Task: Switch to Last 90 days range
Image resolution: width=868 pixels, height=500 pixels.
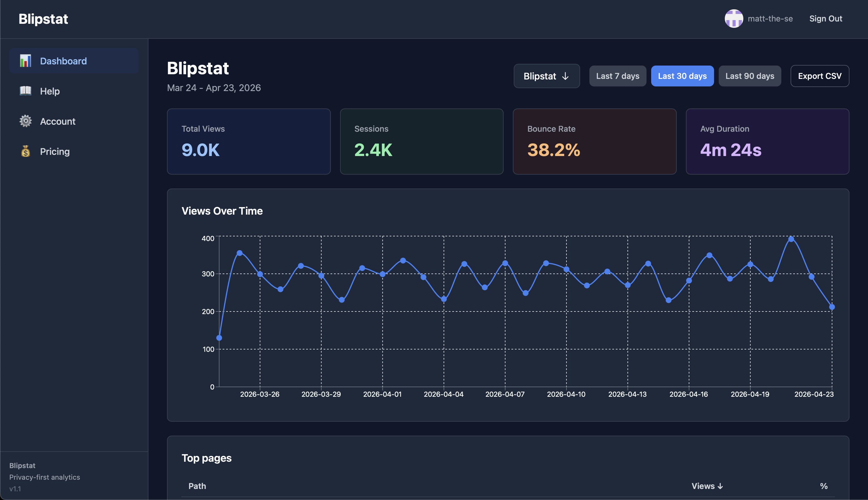Action: 750,76
